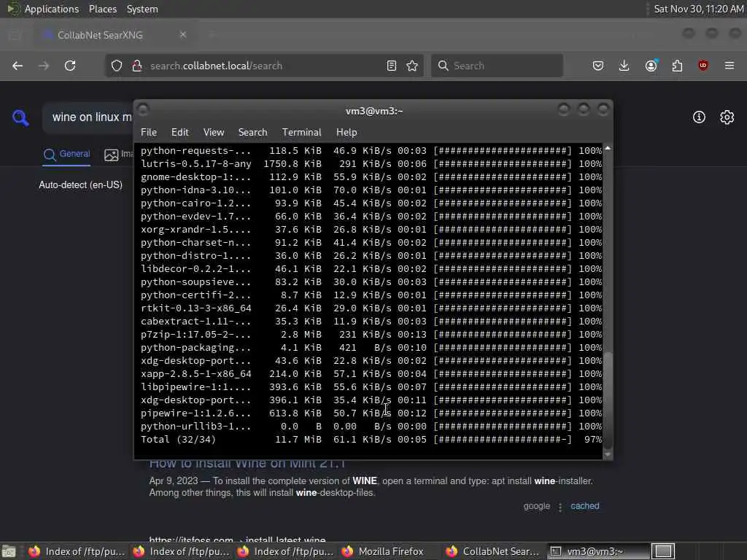The width and height of the screenshot is (747, 560).
Task: Click the p7zip-1:17.05-2 download line
Action: (x=371, y=334)
